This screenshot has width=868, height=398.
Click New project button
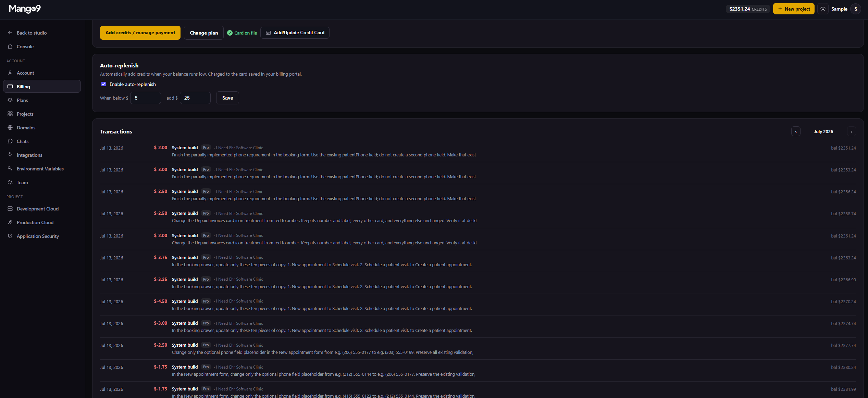(x=794, y=9)
